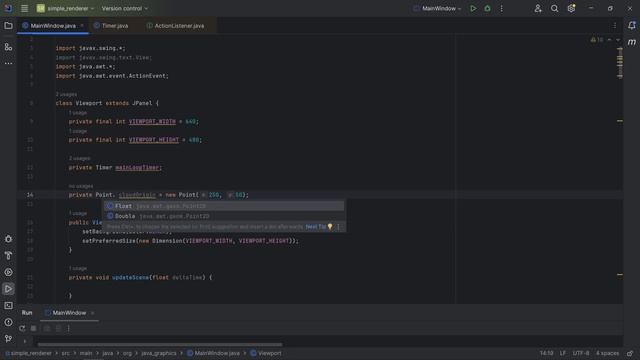Open the MainWindow run configuration dropdown
Screen dimensions: 640x360
pyautogui.click(x=437, y=8)
